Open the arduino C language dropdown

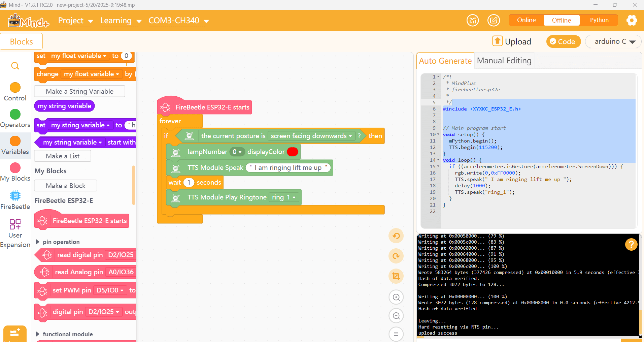coord(613,41)
